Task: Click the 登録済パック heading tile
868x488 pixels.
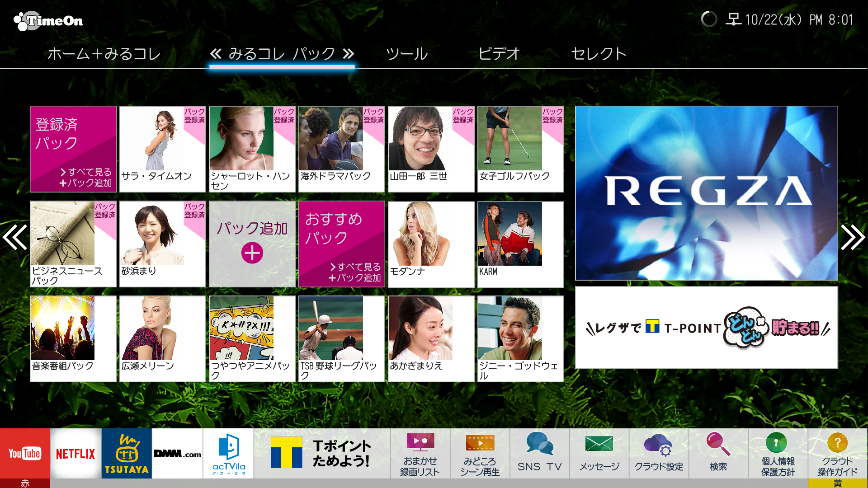Action: point(73,149)
